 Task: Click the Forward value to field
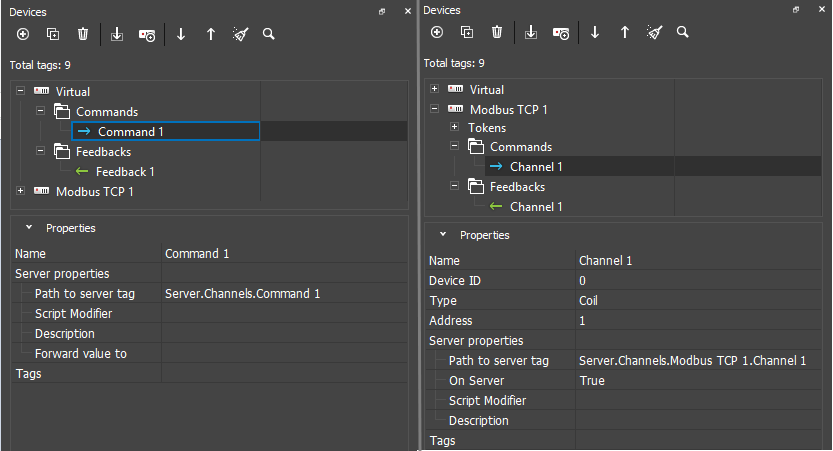pos(284,354)
